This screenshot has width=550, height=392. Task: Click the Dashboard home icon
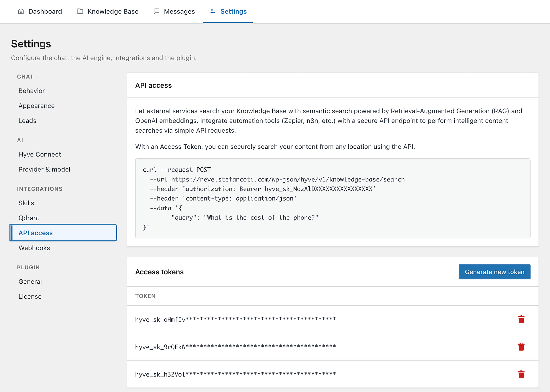21,11
